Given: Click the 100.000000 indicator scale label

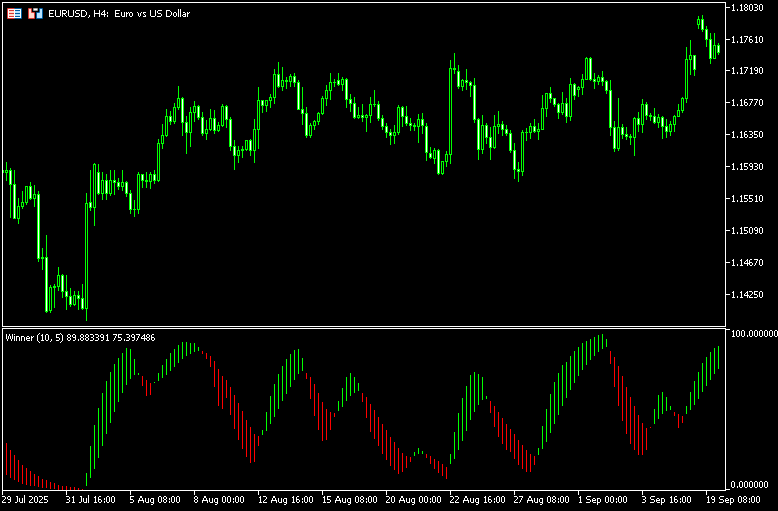Looking at the screenshot, I should tap(753, 333).
